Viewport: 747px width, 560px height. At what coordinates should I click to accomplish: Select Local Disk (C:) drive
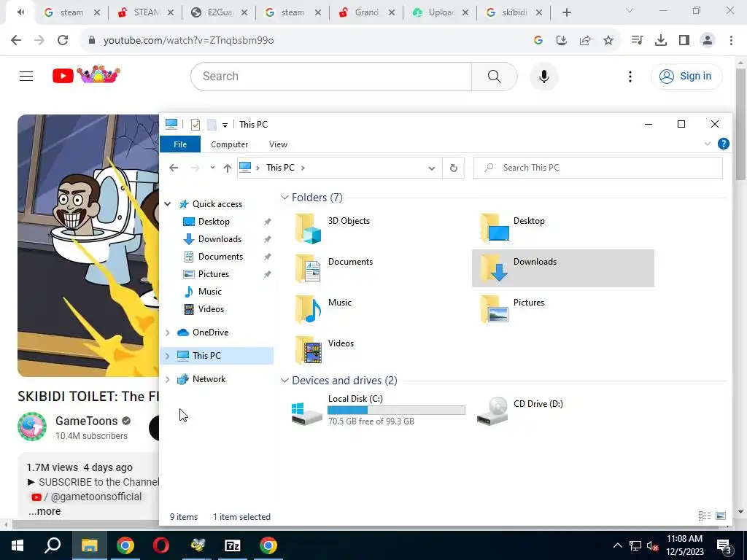pyautogui.click(x=379, y=411)
